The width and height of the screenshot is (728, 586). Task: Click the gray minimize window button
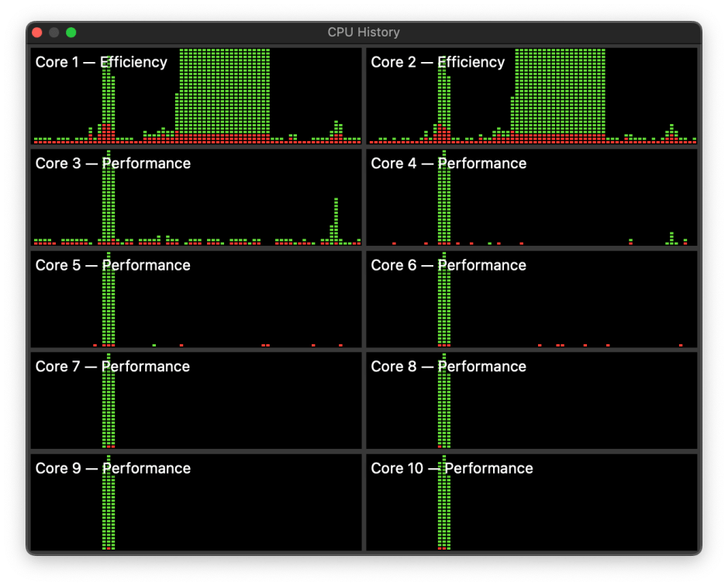[53, 33]
